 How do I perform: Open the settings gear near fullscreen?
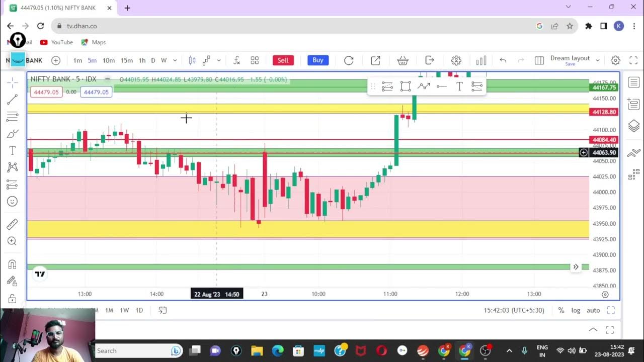coord(615,60)
